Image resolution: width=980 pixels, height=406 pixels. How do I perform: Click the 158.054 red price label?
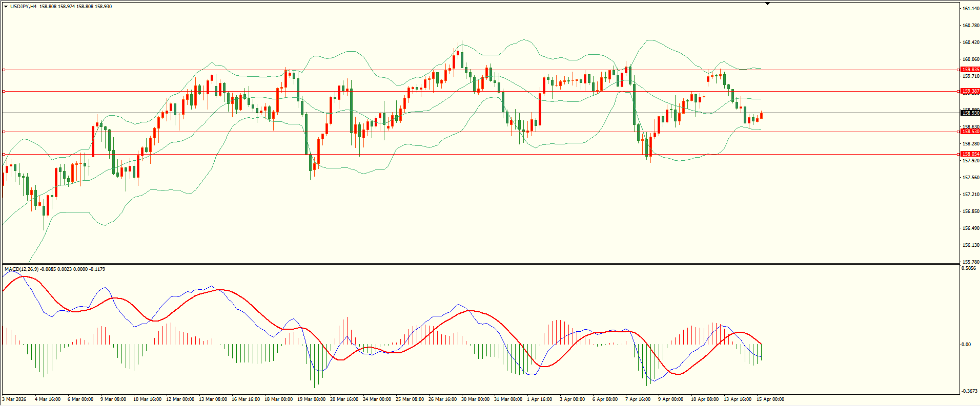tap(970, 154)
